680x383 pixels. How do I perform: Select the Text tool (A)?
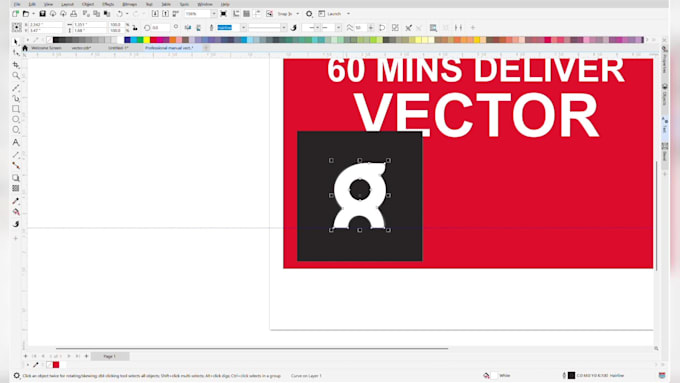16,142
